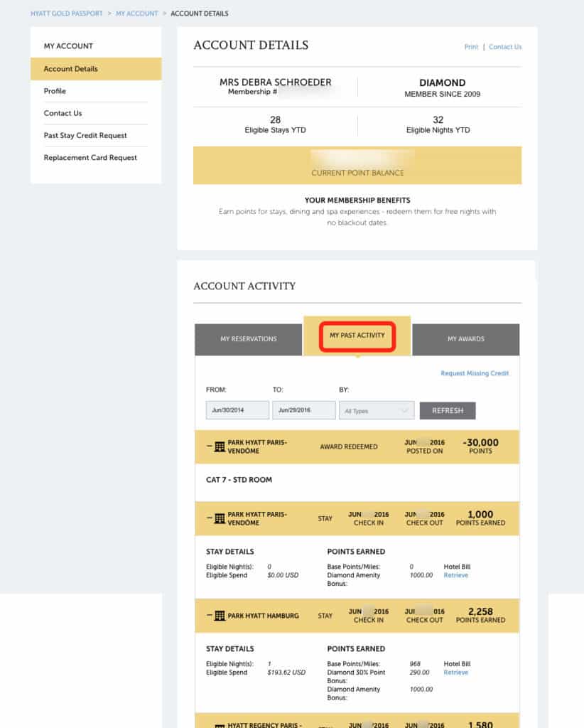Image resolution: width=584 pixels, height=728 pixels.
Task: Click '$193.62 USD' eligible spend value
Action: point(286,673)
